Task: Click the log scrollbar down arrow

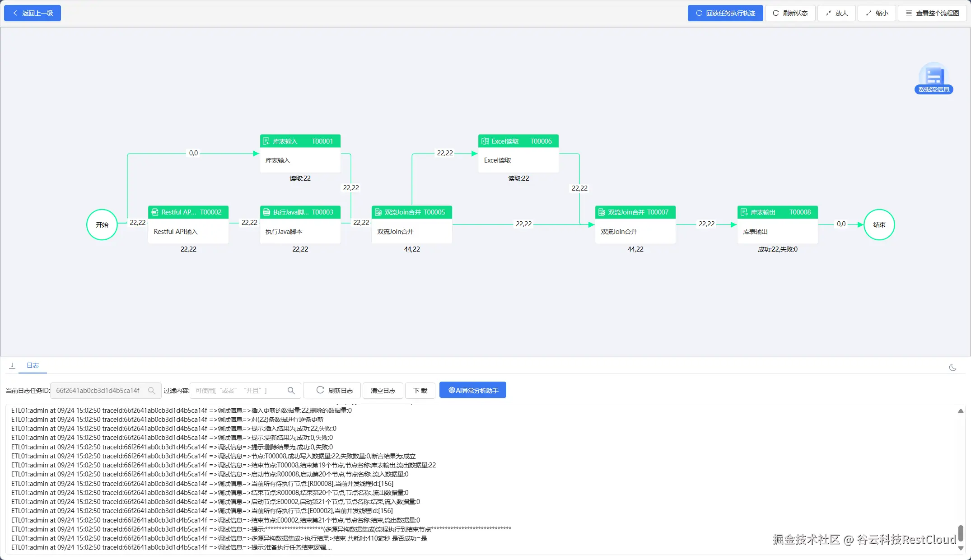Action: (x=961, y=548)
